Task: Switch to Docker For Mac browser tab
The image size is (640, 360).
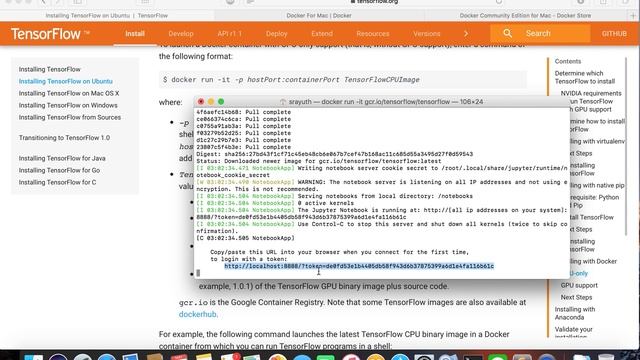Action: (319, 16)
